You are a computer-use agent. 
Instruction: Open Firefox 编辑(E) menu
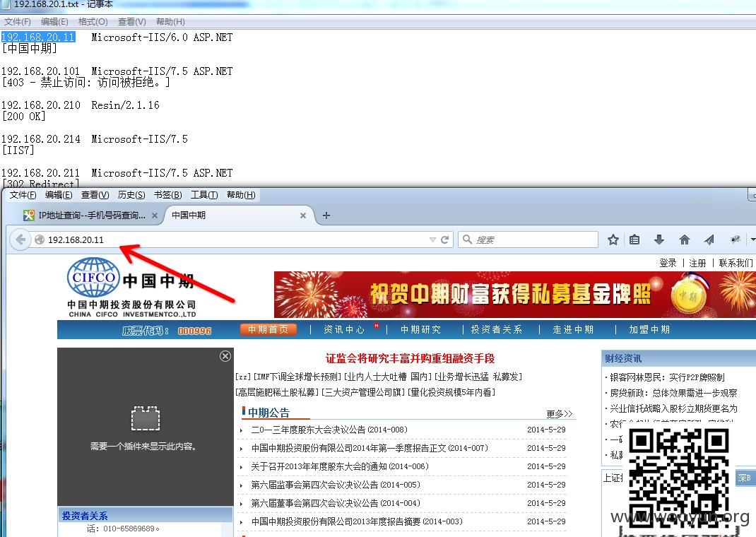(x=59, y=195)
